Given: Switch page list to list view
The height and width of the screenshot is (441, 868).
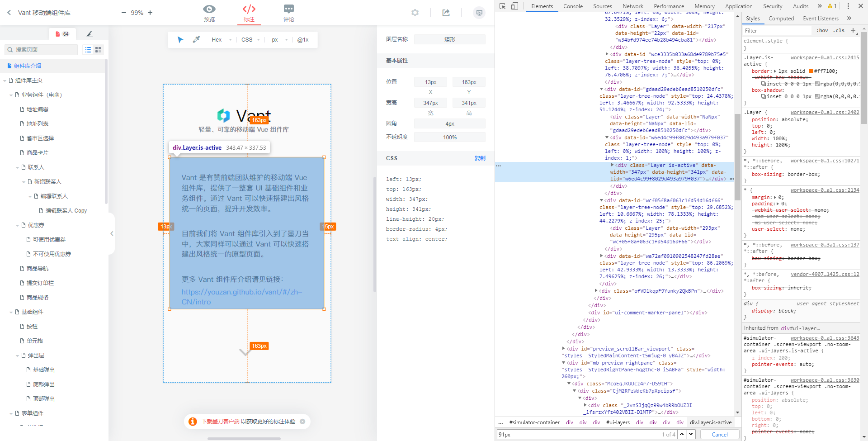Looking at the screenshot, I should coord(88,50).
